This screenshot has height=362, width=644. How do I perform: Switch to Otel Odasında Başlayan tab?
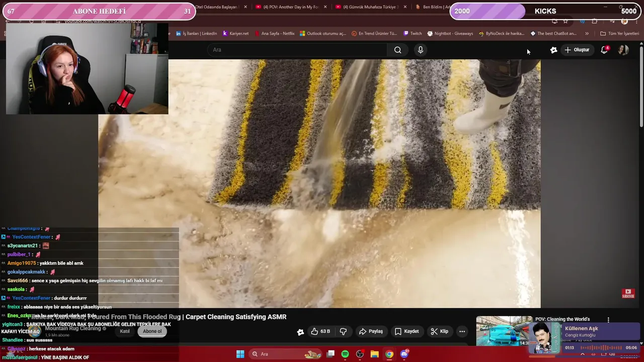tap(216, 7)
